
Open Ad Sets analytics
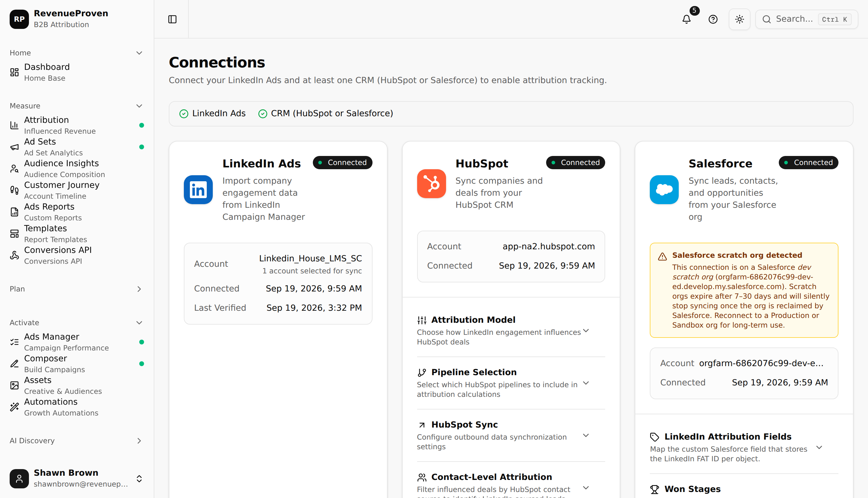[x=77, y=147]
